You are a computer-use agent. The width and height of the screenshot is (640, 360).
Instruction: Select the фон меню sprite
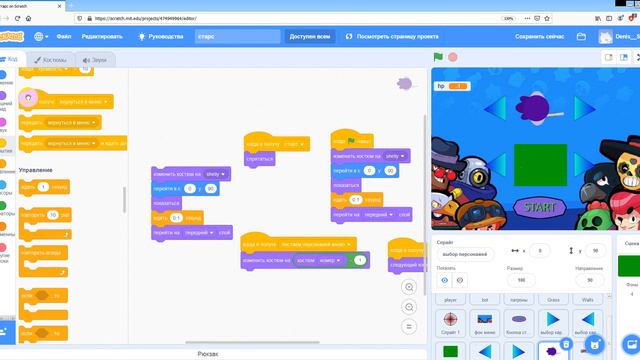pos(484,323)
